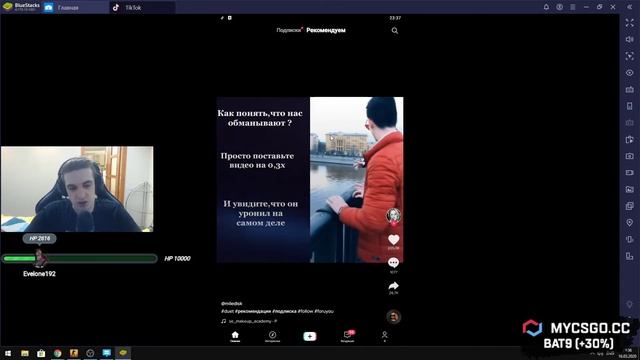The width and height of the screenshot is (640, 360).
Task: Open the keyboard controls icon in sidebar
Action: point(630,89)
